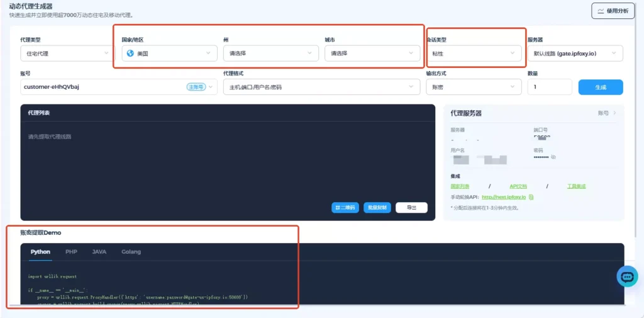Select the JAVA demo tab

[x=99, y=252]
